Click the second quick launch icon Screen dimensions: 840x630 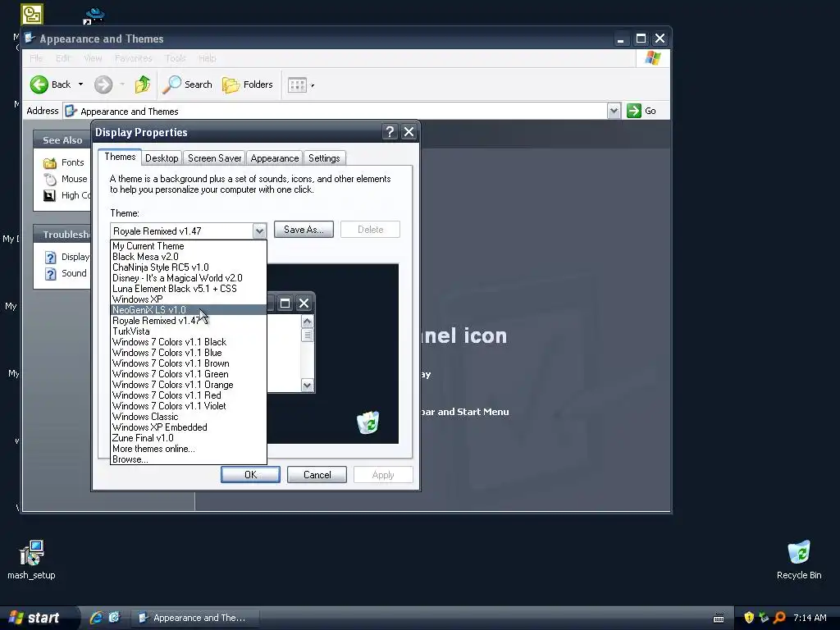pos(114,618)
